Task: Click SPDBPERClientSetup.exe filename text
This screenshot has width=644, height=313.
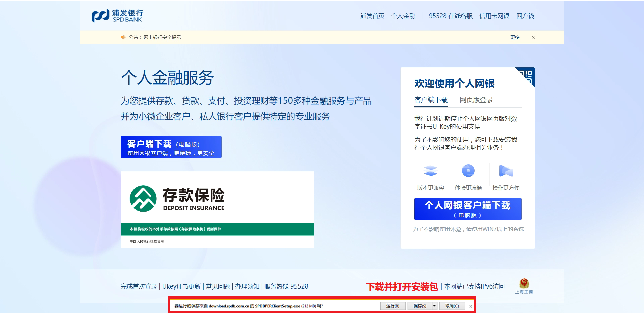Action: pyautogui.click(x=277, y=306)
